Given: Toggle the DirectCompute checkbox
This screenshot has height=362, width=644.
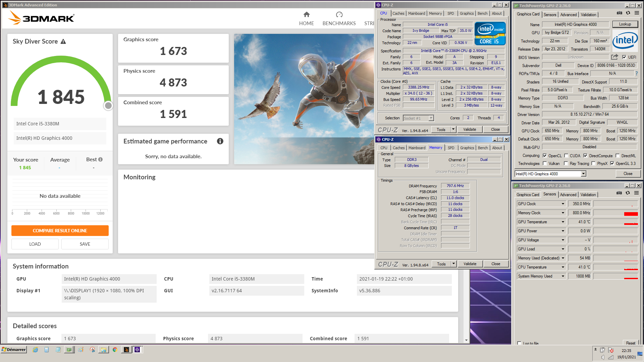Looking at the screenshot, I should tap(585, 156).
